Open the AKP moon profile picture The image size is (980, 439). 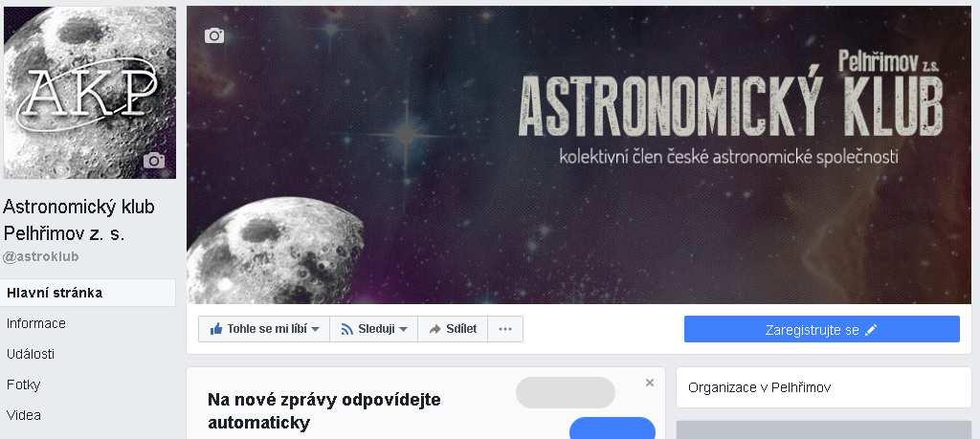90,93
